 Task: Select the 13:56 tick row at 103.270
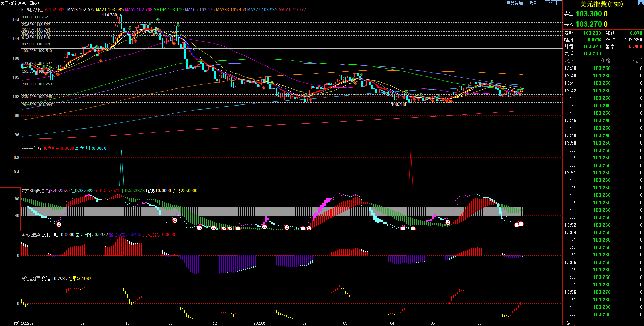(602, 292)
